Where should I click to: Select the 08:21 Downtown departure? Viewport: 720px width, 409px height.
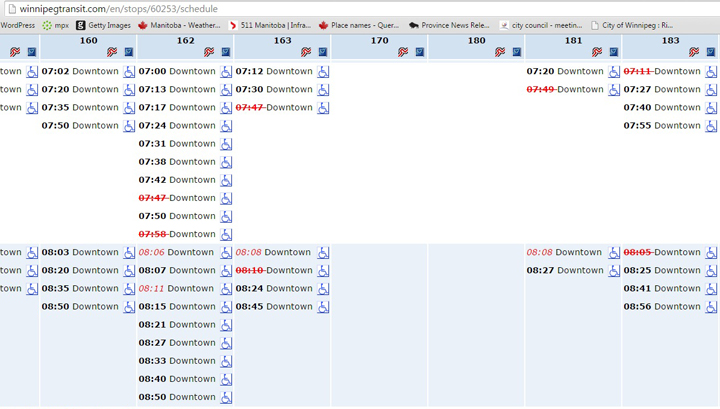point(177,325)
